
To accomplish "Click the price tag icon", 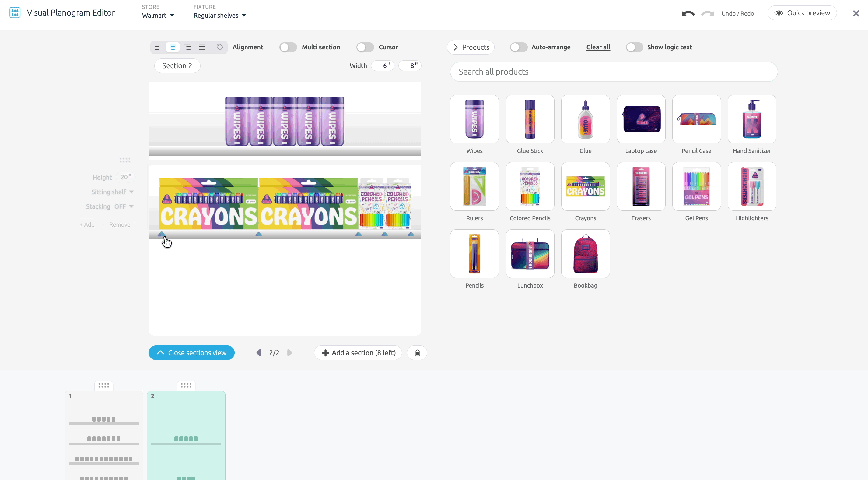I will coord(220,47).
